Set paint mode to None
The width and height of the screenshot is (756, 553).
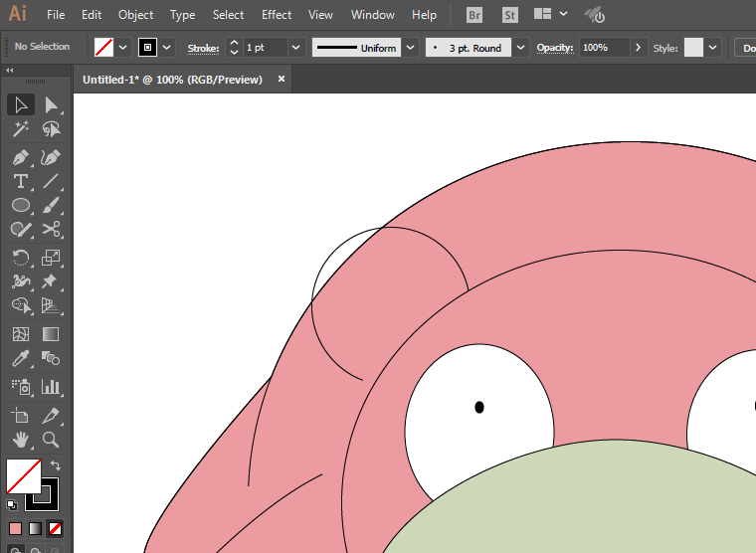point(56,528)
